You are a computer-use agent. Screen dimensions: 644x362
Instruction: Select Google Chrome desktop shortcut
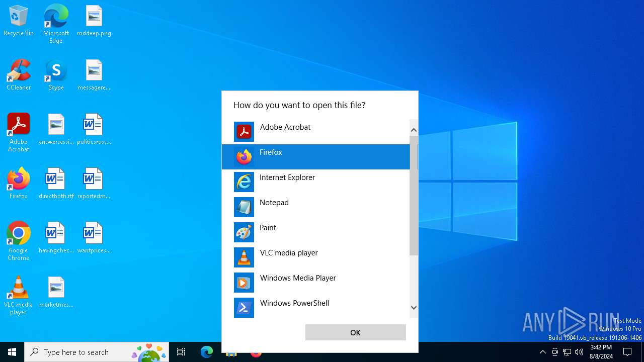(x=19, y=241)
